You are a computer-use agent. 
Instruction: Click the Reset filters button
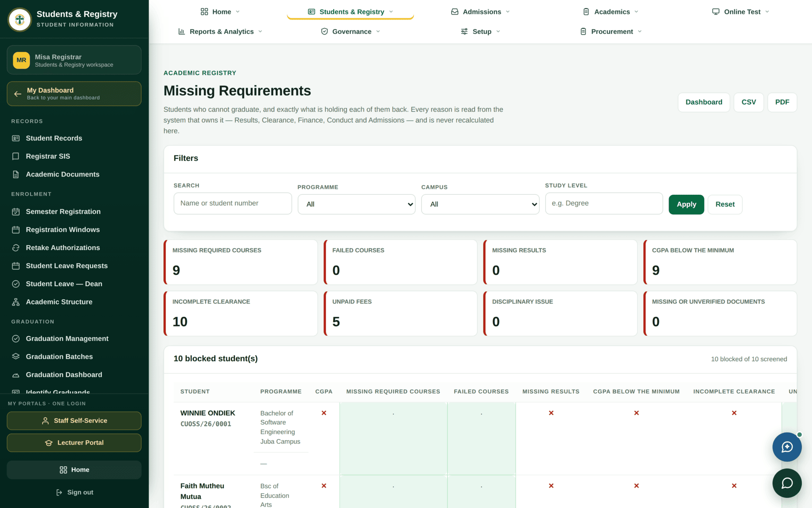pyautogui.click(x=725, y=204)
